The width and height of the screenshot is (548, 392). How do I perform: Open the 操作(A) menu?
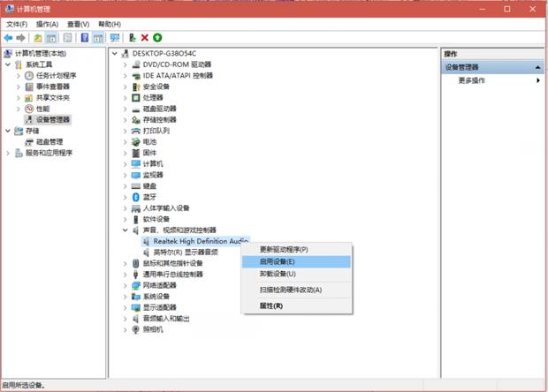(47, 24)
